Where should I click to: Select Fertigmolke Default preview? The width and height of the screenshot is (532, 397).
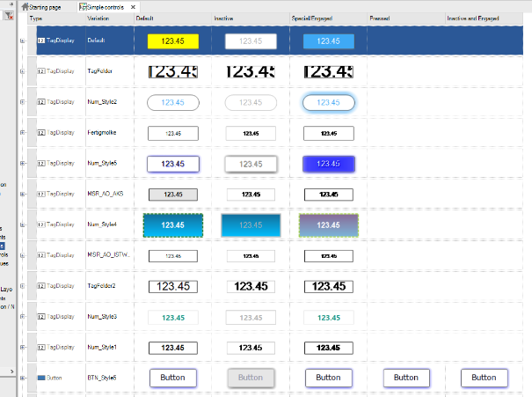pyautogui.click(x=173, y=134)
